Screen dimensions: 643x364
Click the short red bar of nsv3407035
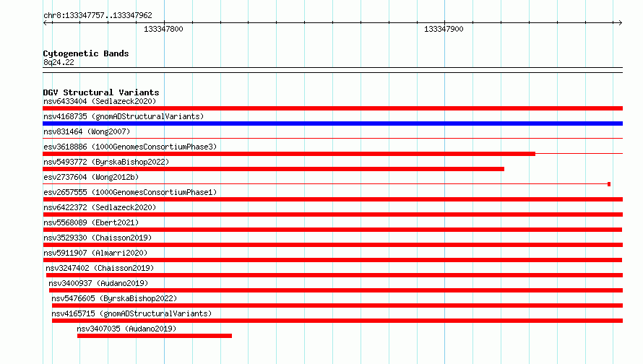tap(155, 336)
